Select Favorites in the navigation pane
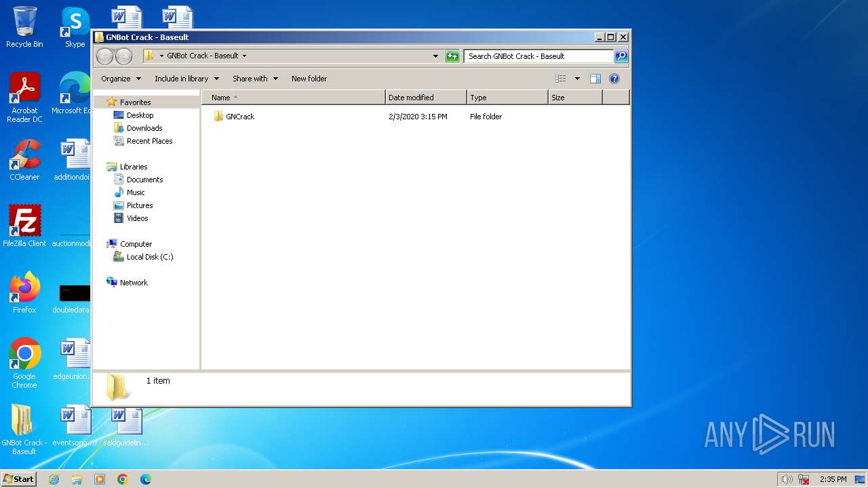 click(135, 102)
